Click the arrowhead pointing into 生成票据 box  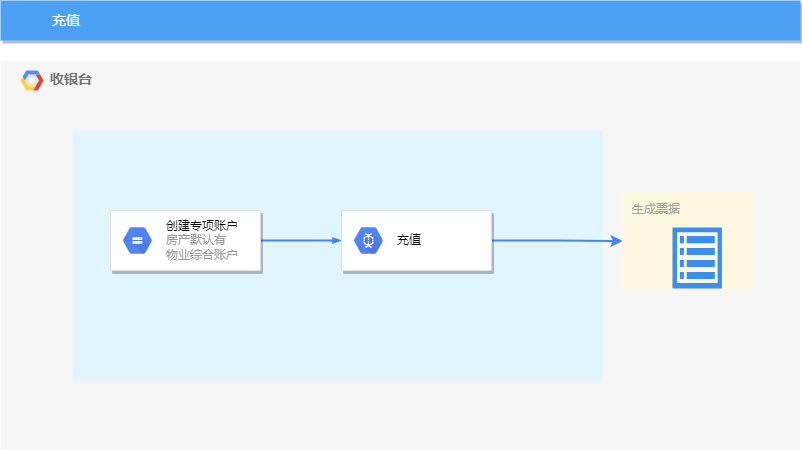(616, 241)
